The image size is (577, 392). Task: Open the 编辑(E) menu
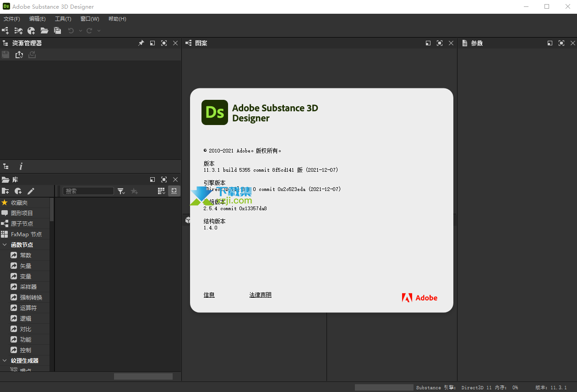click(38, 19)
